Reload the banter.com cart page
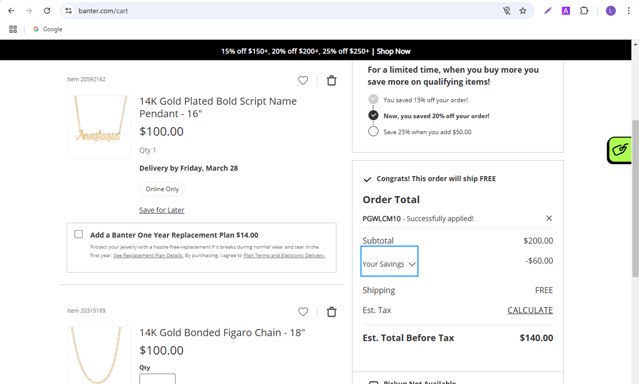This screenshot has height=384, width=639. [47, 11]
